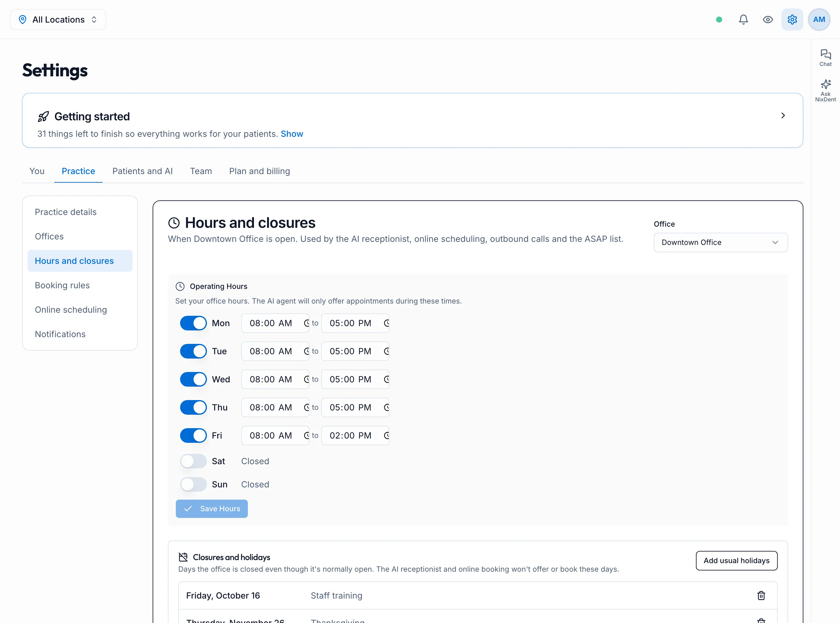Open the AM user avatar menu

[819, 20]
